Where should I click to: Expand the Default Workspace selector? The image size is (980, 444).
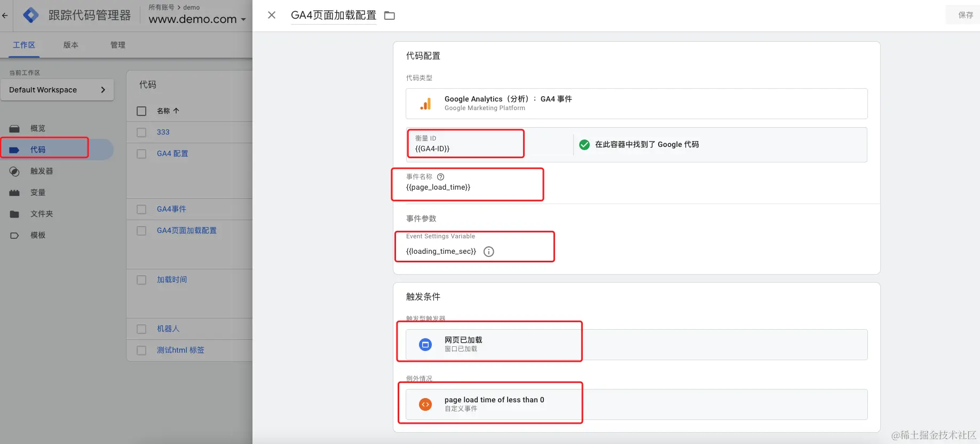coord(57,90)
